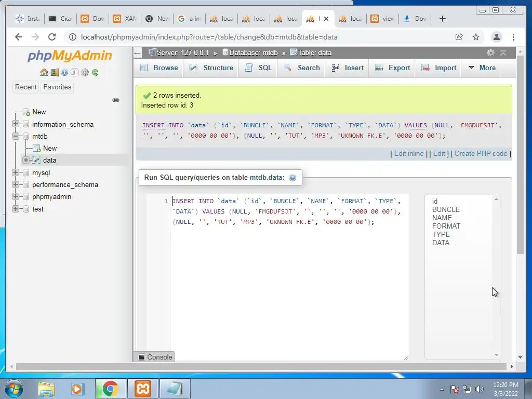Click help icon beside Run SQL query title

292,178
